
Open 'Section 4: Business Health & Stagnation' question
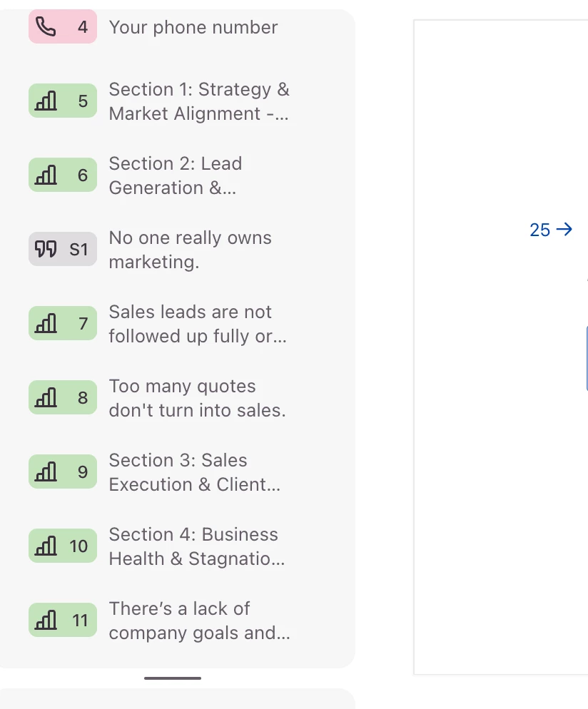click(197, 546)
